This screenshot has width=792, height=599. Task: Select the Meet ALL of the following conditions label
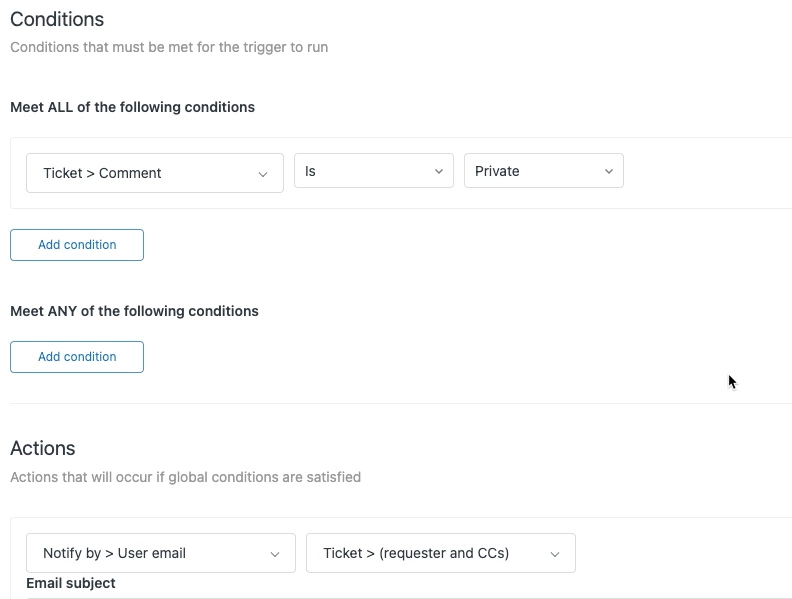pyautogui.click(x=132, y=107)
